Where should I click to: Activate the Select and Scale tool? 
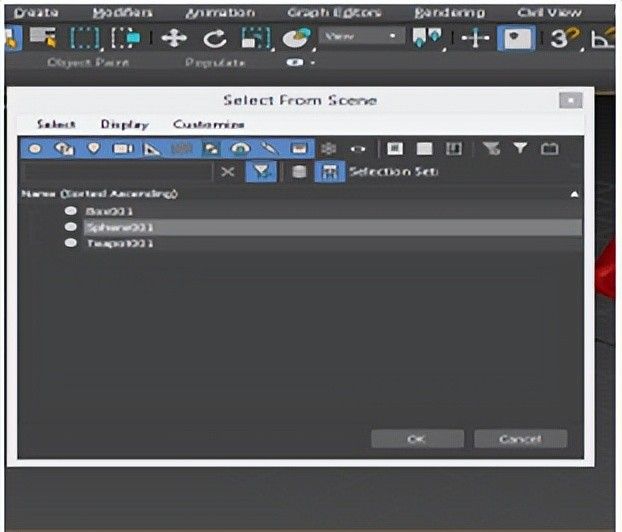(x=256, y=38)
